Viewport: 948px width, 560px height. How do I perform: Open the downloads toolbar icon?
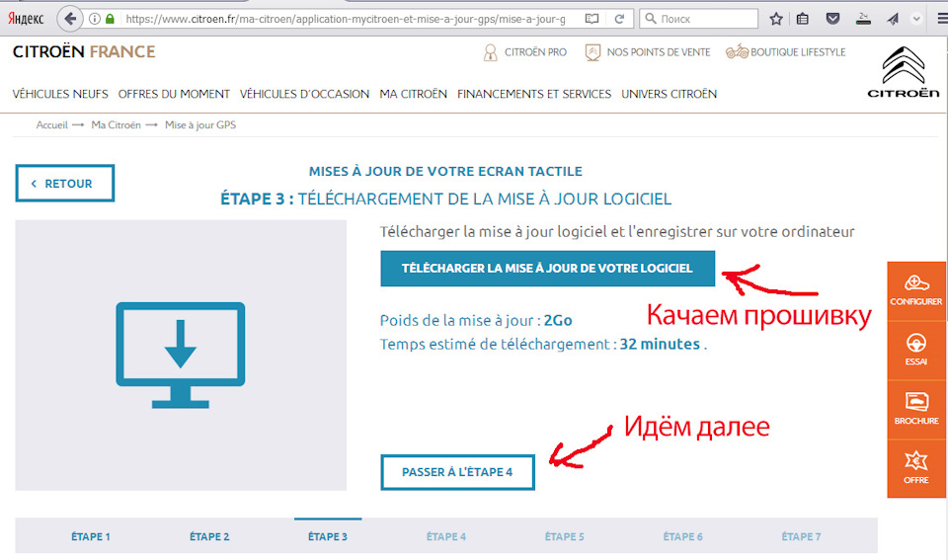click(863, 19)
